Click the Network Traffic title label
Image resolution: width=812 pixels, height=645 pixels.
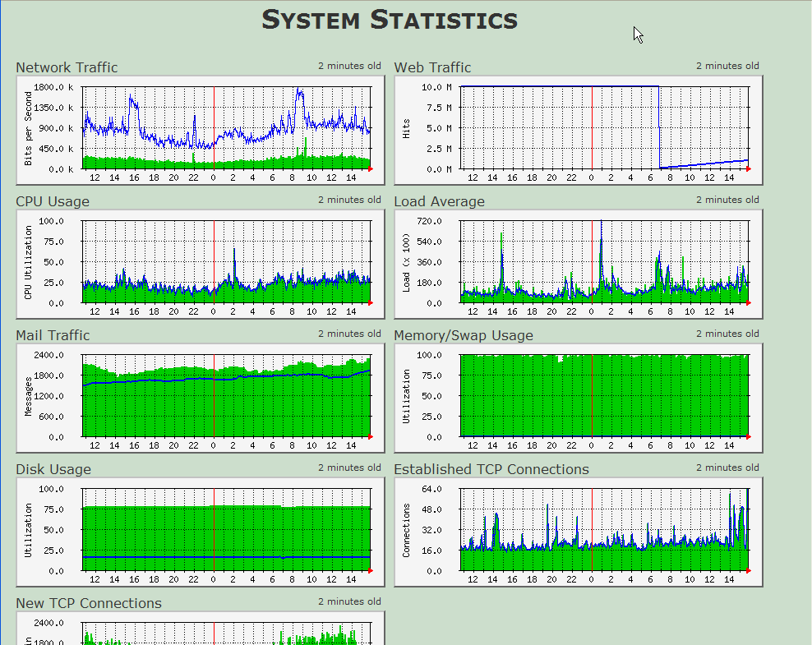coord(67,67)
